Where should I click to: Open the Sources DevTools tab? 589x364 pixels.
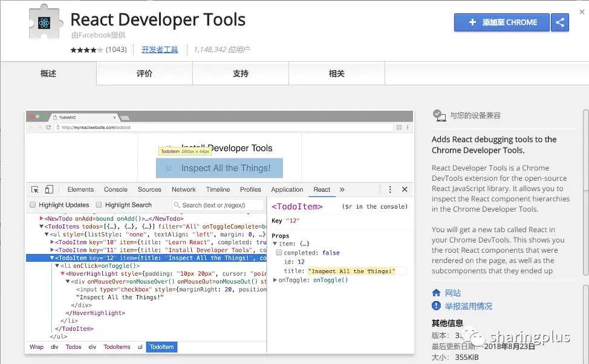149,189
